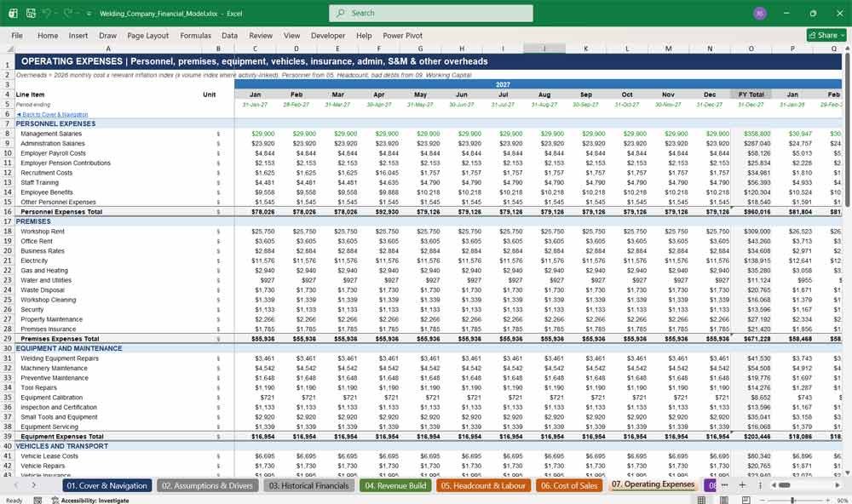
Task: Open the Insert ribbon tab
Action: (x=78, y=35)
